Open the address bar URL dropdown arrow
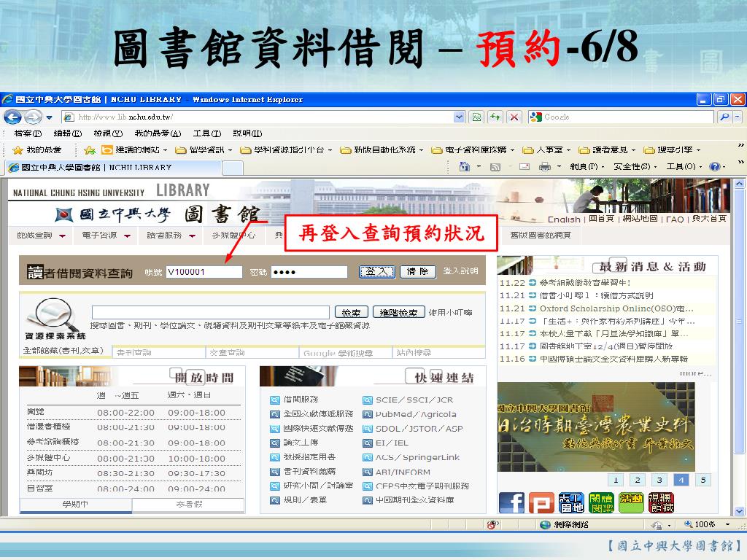 pos(459,117)
